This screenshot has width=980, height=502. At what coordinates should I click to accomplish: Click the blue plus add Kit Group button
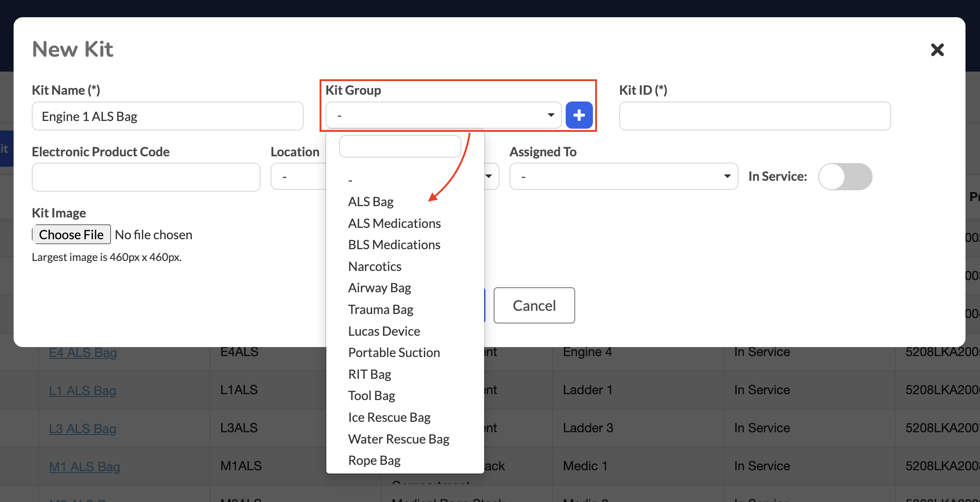pyautogui.click(x=579, y=115)
